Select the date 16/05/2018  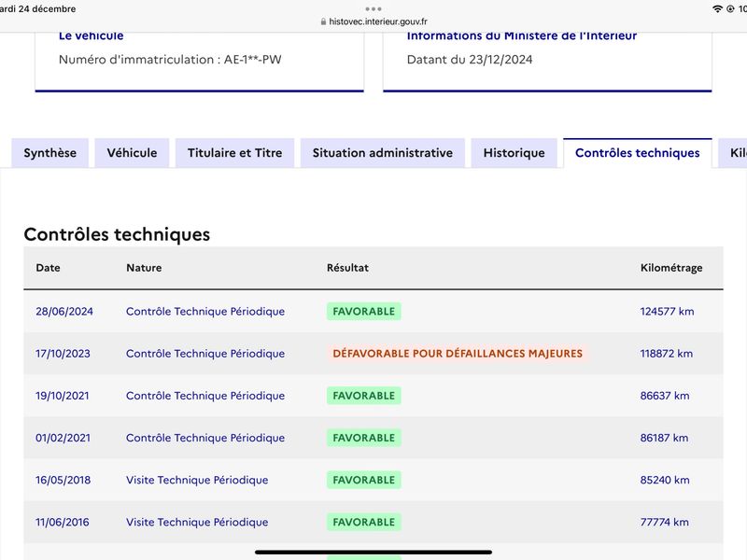(63, 480)
